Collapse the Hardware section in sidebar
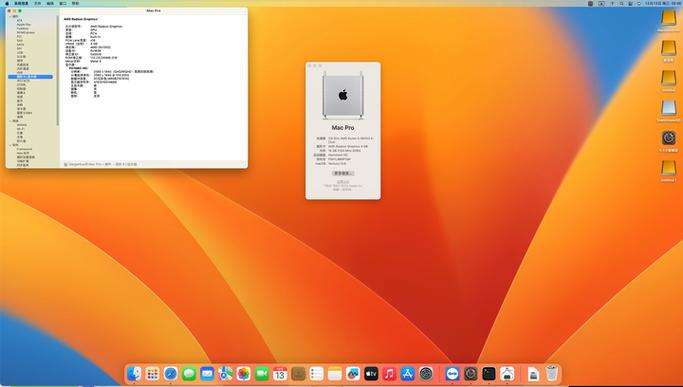This screenshot has width=683, height=387. tap(10, 17)
